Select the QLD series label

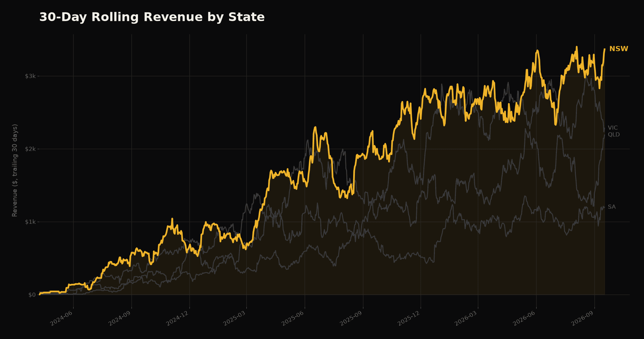[613, 135]
